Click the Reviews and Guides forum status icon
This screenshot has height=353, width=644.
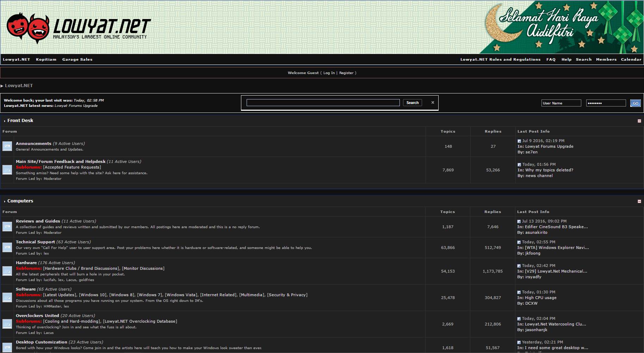pos(7,226)
